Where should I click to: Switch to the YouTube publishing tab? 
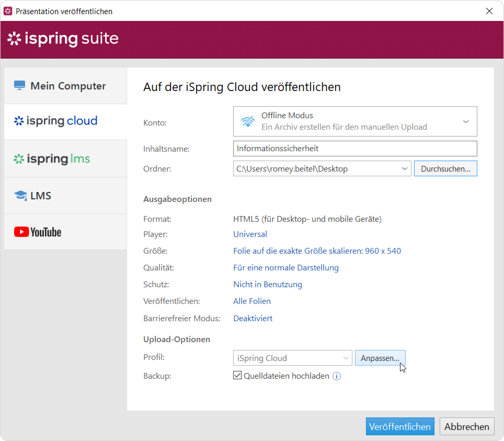coord(65,232)
